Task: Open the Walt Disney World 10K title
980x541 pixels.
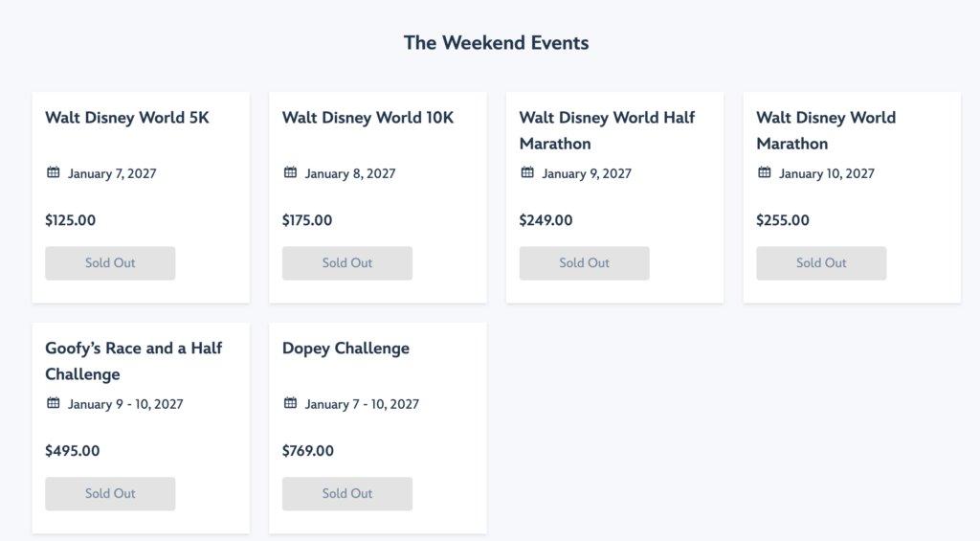Action: pyautogui.click(x=367, y=118)
